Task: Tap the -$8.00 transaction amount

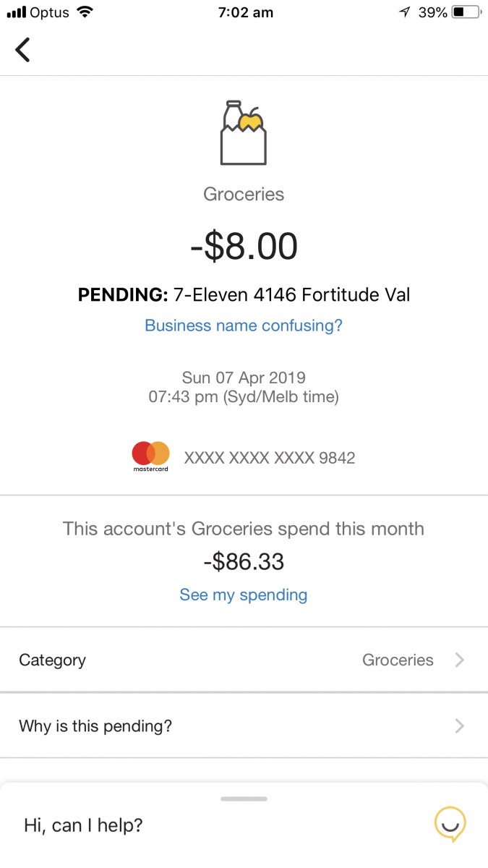Action: click(244, 246)
